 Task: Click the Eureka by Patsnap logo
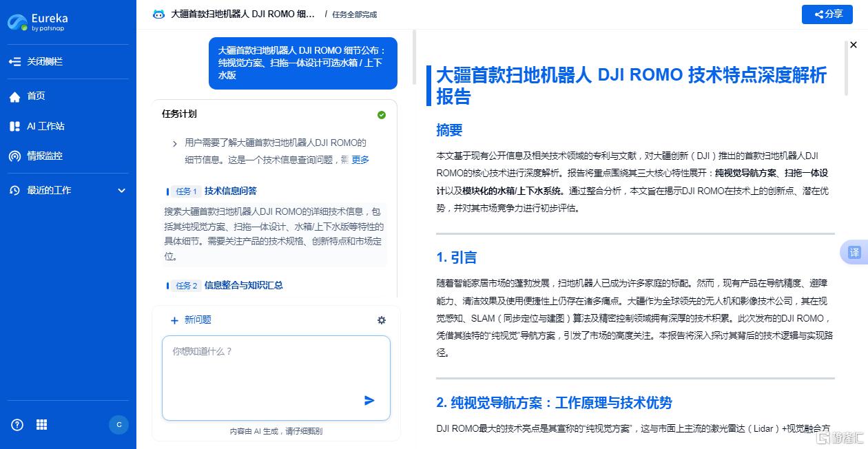38,22
